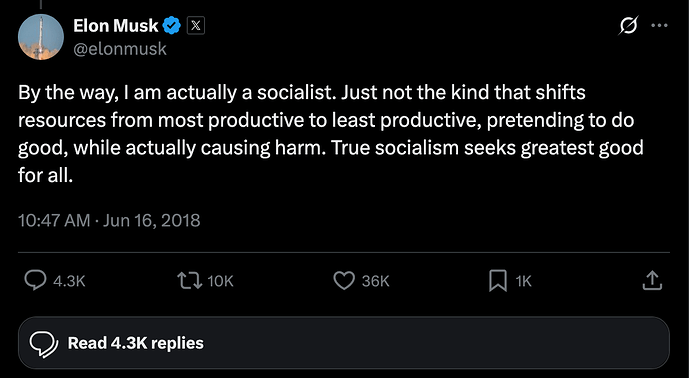Click the Grok slashed-circle icon
689x378 pixels.
[628, 25]
